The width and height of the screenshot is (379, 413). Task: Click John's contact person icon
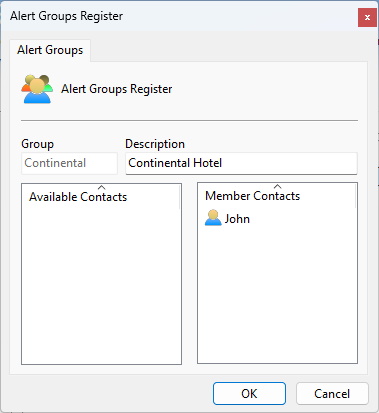[213, 218]
